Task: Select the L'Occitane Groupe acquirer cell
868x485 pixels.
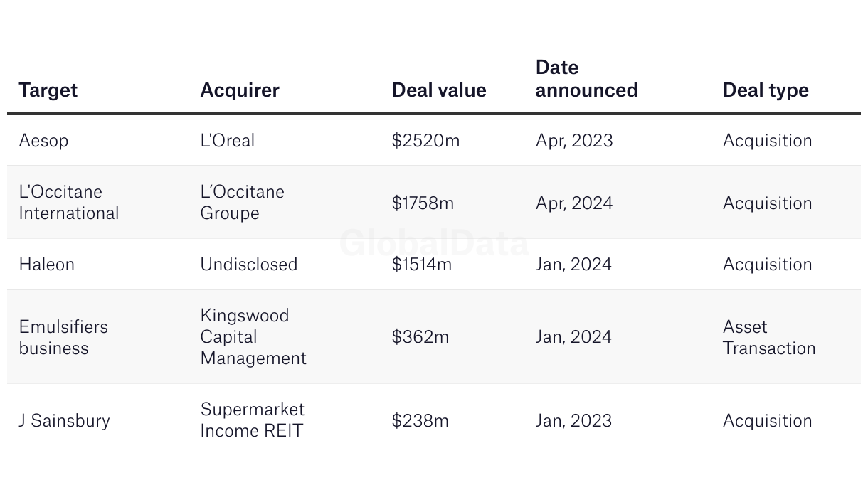Action: [x=242, y=203]
